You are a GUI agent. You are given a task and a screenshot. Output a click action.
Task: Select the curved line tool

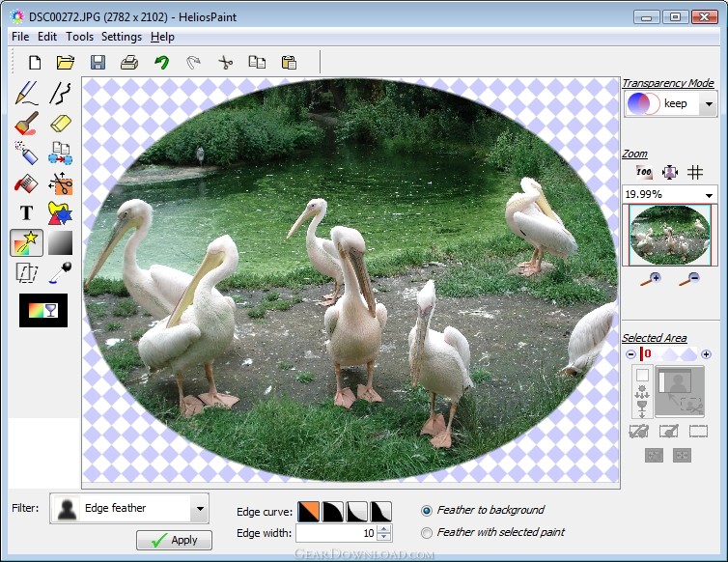(61, 93)
